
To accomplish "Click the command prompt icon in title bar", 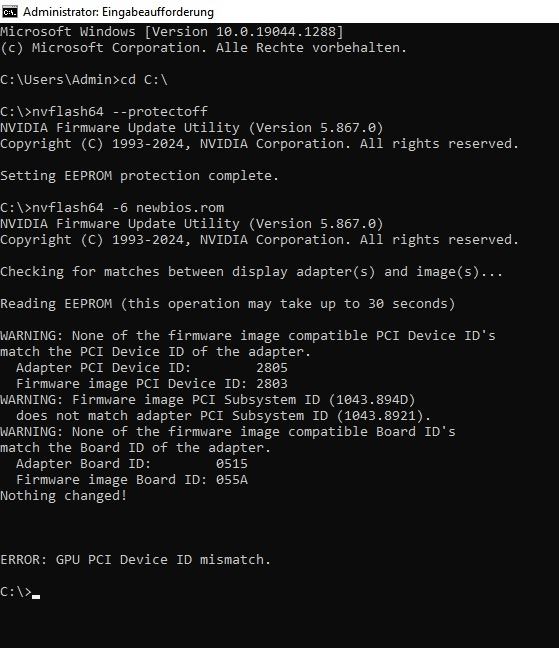I will [10, 12].
